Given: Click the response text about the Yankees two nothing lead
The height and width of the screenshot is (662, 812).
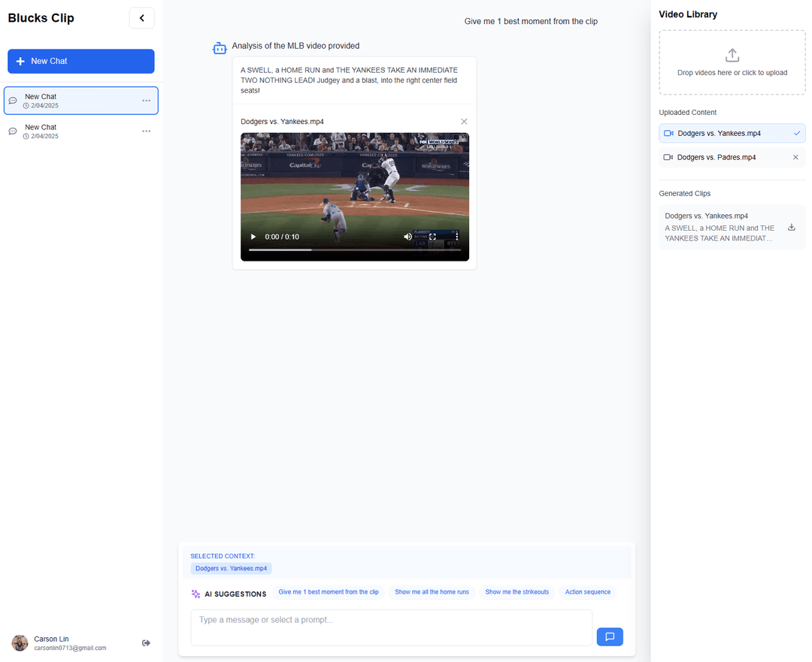Looking at the screenshot, I should [349, 80].
